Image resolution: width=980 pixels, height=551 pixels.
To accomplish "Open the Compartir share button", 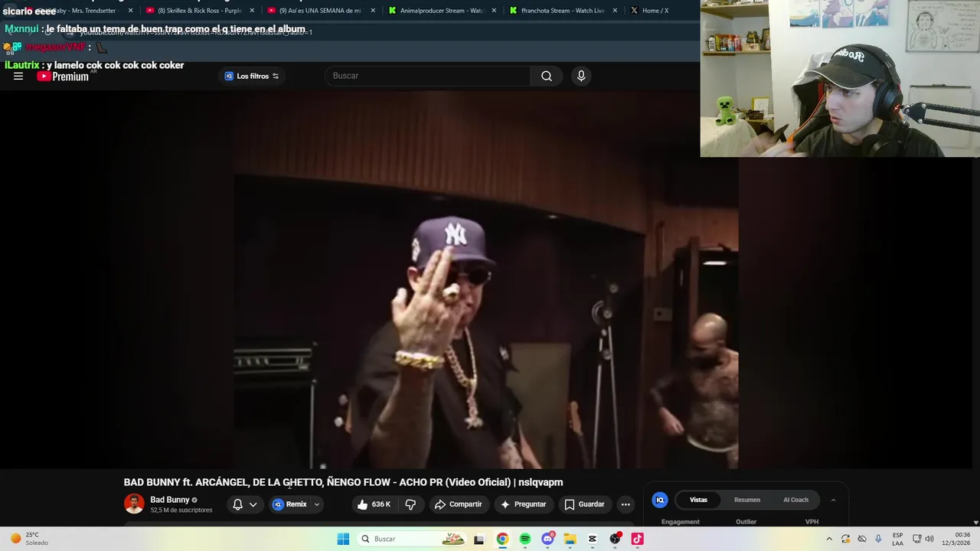I will tap(458, 504).
